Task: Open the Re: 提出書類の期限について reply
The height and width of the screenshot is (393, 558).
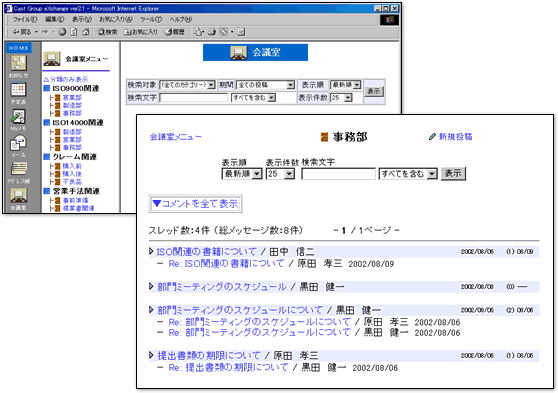Action: tap(228, 367)
